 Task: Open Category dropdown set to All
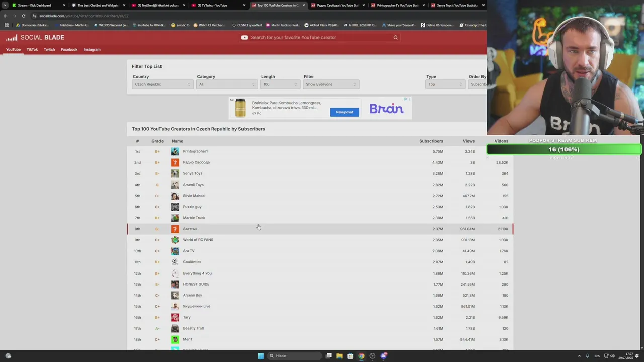point(227,84)
